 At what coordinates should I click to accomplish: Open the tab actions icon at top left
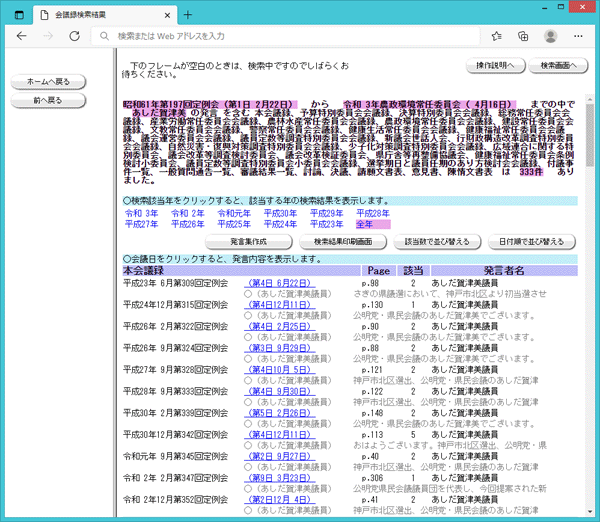(19, 15)
